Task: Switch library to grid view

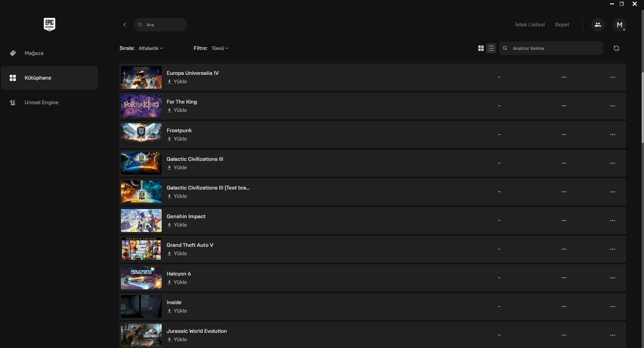Action: (x=481, y=48)
